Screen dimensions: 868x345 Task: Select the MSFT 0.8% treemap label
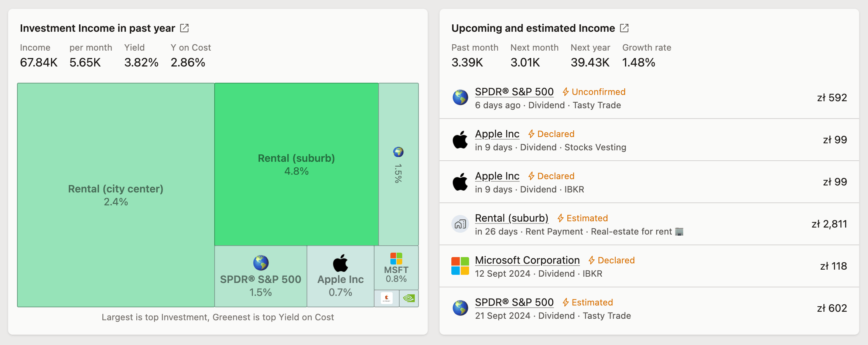396,274
